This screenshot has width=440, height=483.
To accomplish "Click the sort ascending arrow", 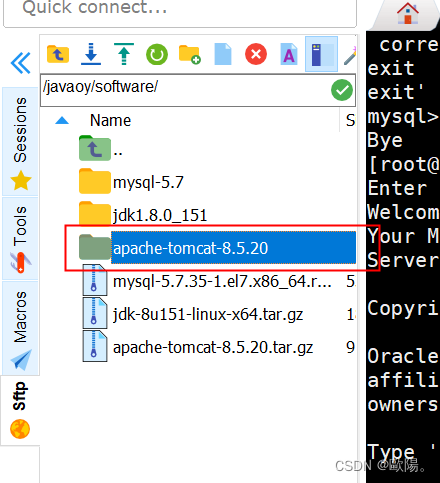I will pyautogui.click(x=62, y=120).
